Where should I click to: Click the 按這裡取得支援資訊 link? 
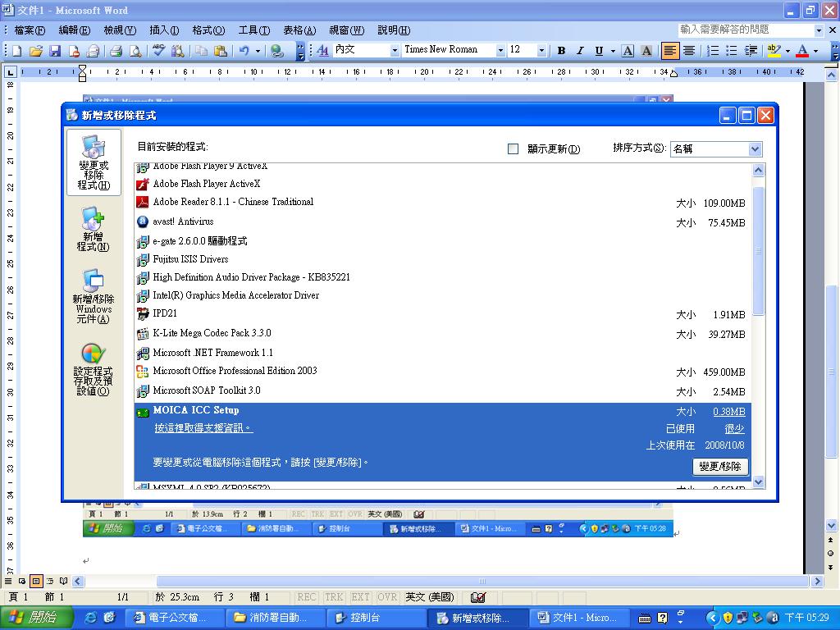point(203,428)
